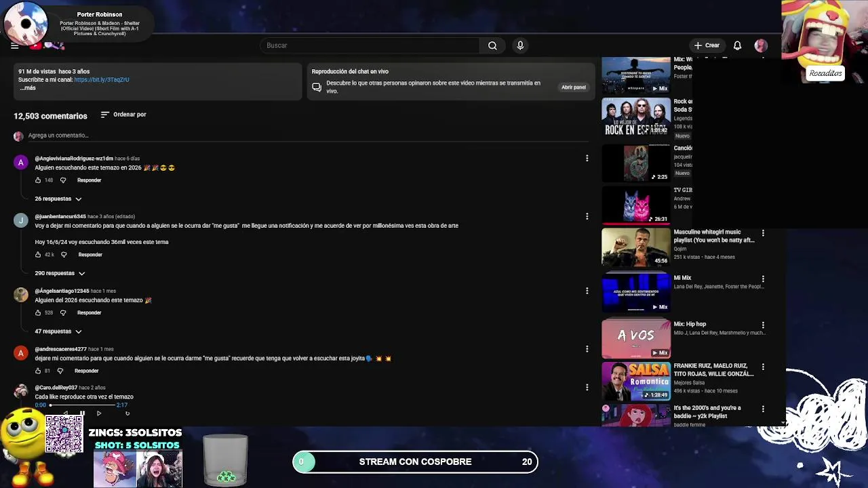Pause the overlay audio player
The width and height of the screenshot is (868, 488).
82,413
